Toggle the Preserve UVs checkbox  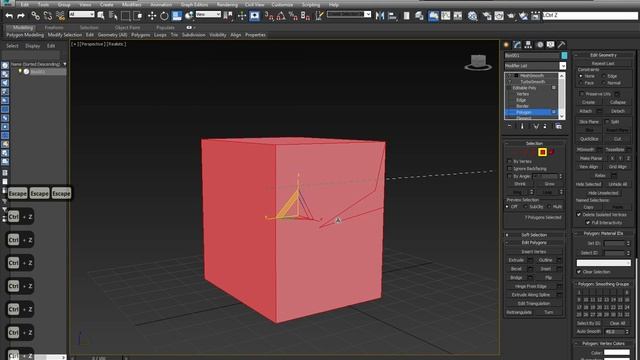point(582,94)
